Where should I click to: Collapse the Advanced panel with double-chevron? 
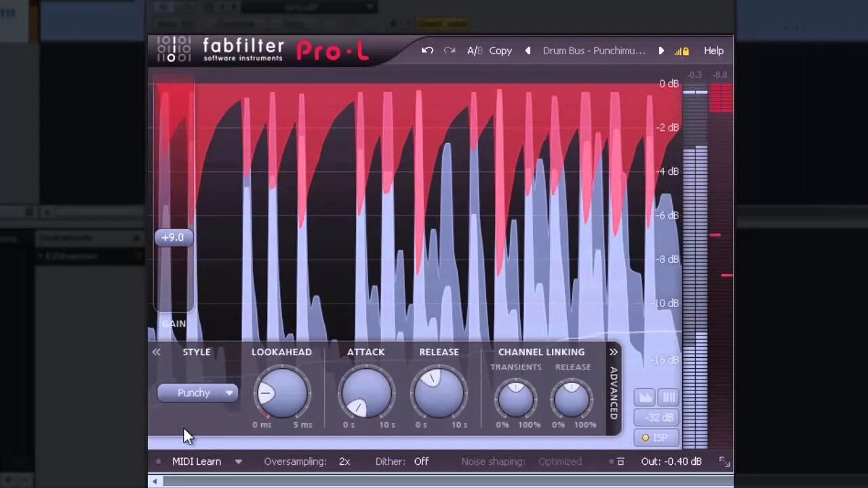tap(613, 352)
